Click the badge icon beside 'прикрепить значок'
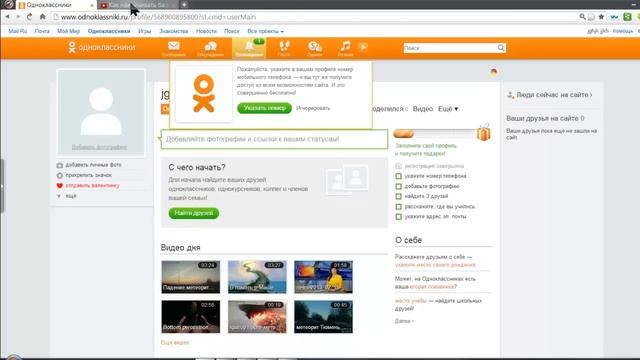This screenshot has height=360, width=640. click(60, 176)
